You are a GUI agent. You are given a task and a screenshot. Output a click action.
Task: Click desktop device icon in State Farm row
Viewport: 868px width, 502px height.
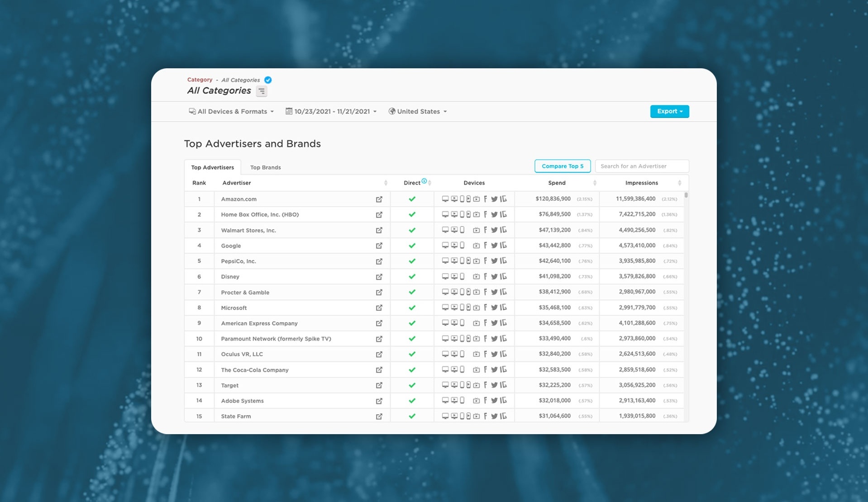point(445,416)
